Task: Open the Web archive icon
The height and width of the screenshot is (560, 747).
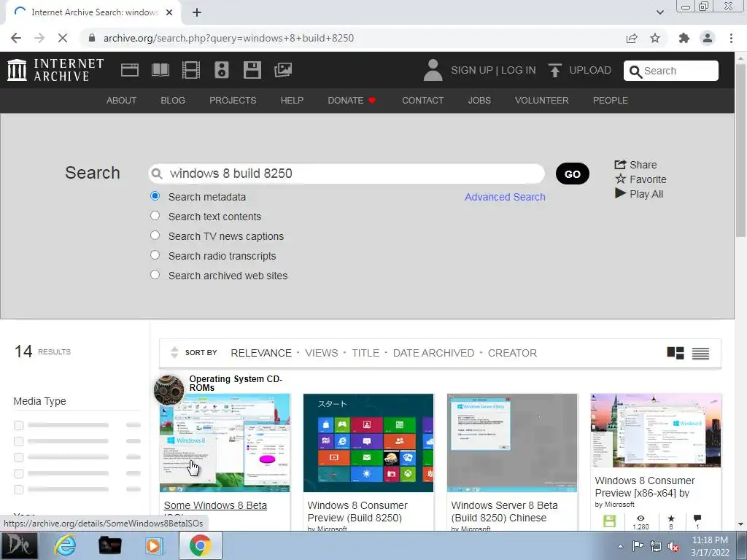Action: click(x=130, y=70)
